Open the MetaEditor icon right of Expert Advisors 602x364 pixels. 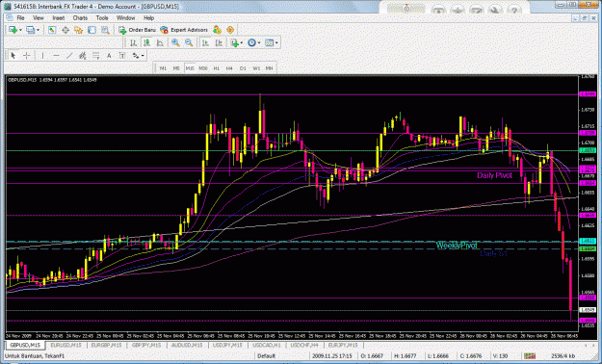pos(217,30)
